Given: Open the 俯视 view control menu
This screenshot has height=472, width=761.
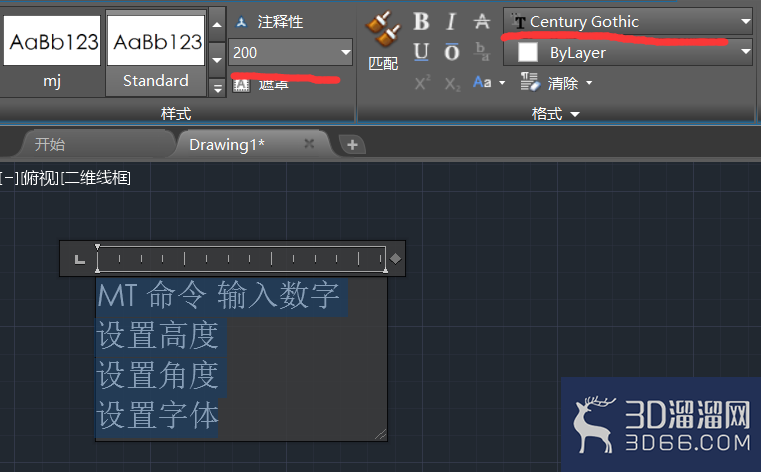Looking at the screenshot, I should 39,178.
